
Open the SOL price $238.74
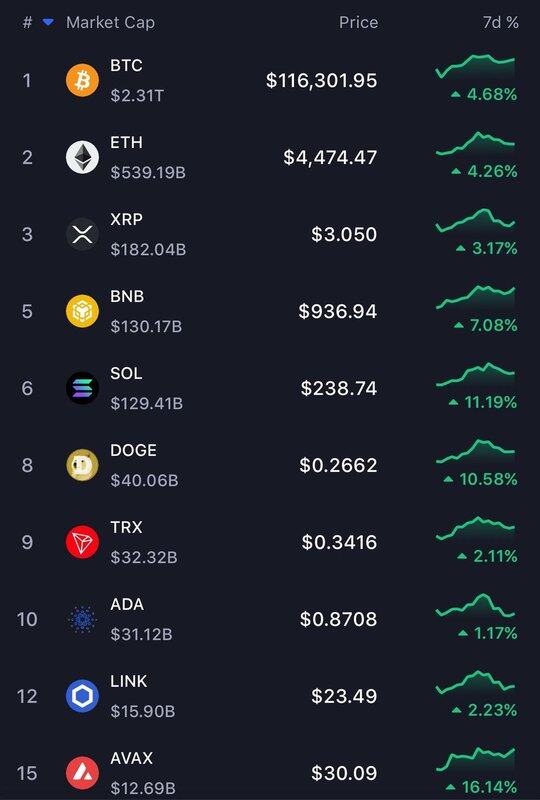pos(339,388)
